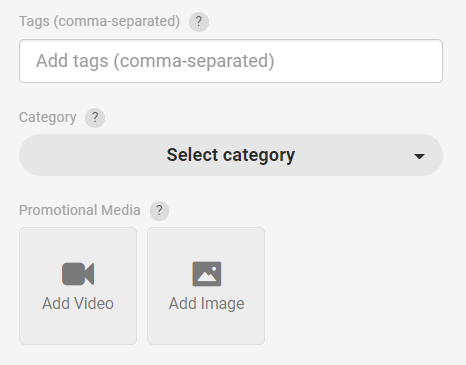The width and height of the screenshot is (466, 365).
Task: Click the 'Category' field label
Action: pyautogui.click(x=48, y=118)
